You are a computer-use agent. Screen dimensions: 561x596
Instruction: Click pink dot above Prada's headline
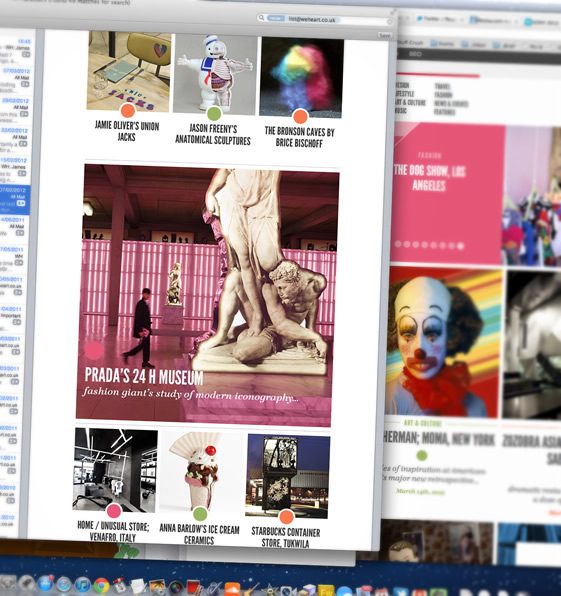point(94,350)
